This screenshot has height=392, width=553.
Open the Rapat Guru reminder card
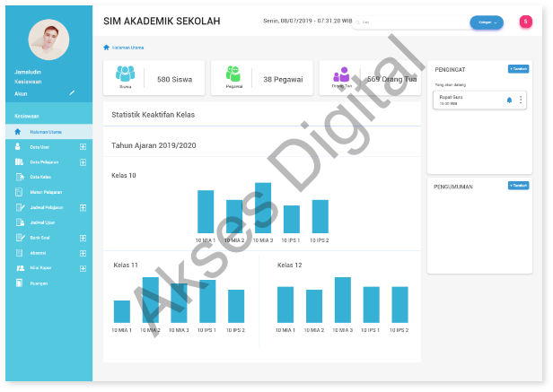point(479,100)
